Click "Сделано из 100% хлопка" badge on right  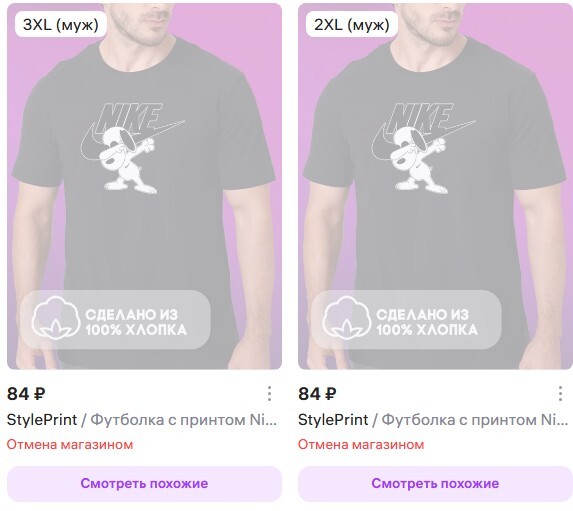[x=406, y=319]
